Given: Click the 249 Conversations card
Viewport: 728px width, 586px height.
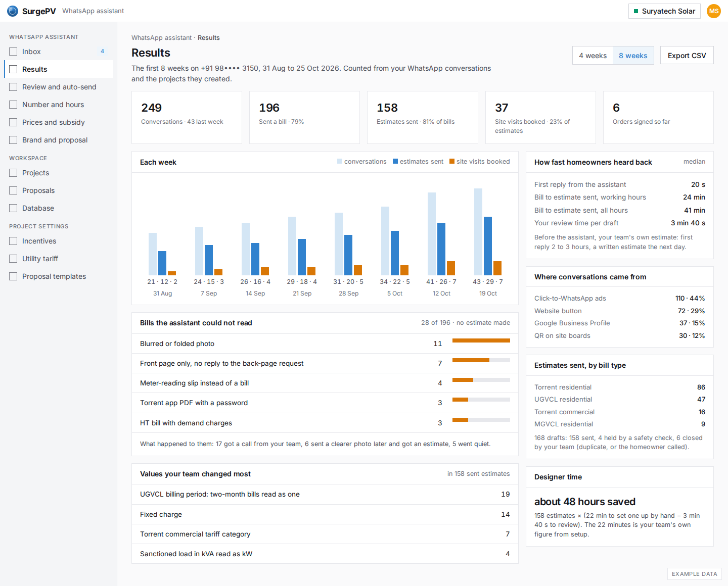Looking at the screenshot, I should click(187, 117).
